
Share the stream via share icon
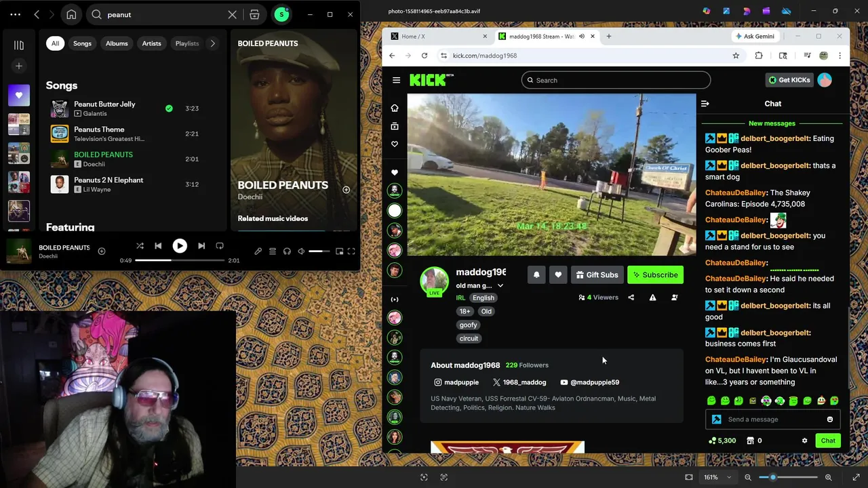pos(631,298)
